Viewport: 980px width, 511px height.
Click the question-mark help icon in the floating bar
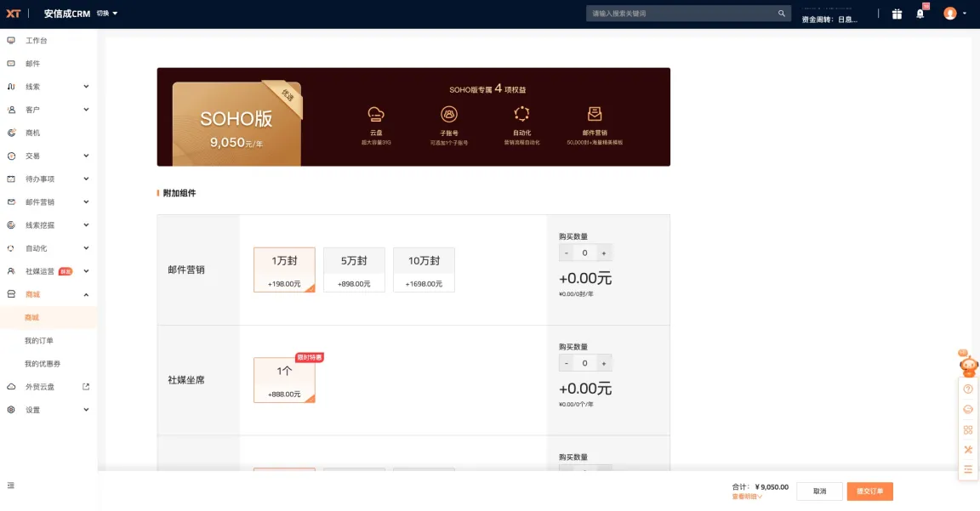(968, 389)
